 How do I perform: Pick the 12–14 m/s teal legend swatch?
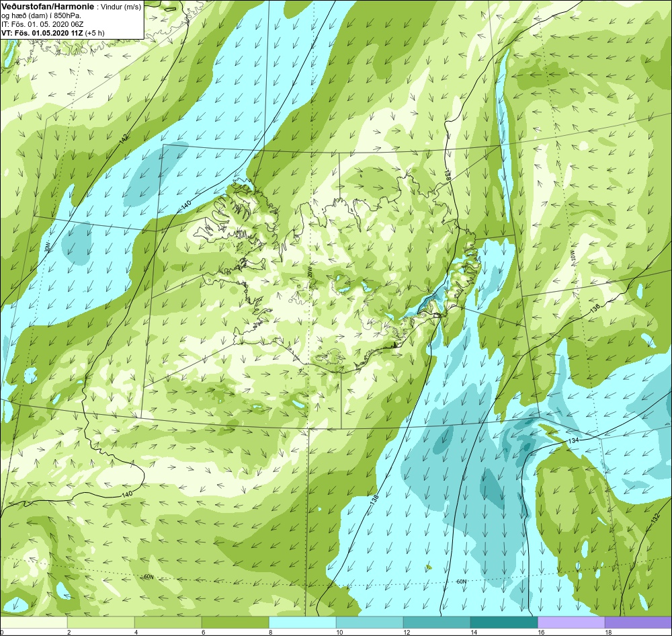(437, 623)
